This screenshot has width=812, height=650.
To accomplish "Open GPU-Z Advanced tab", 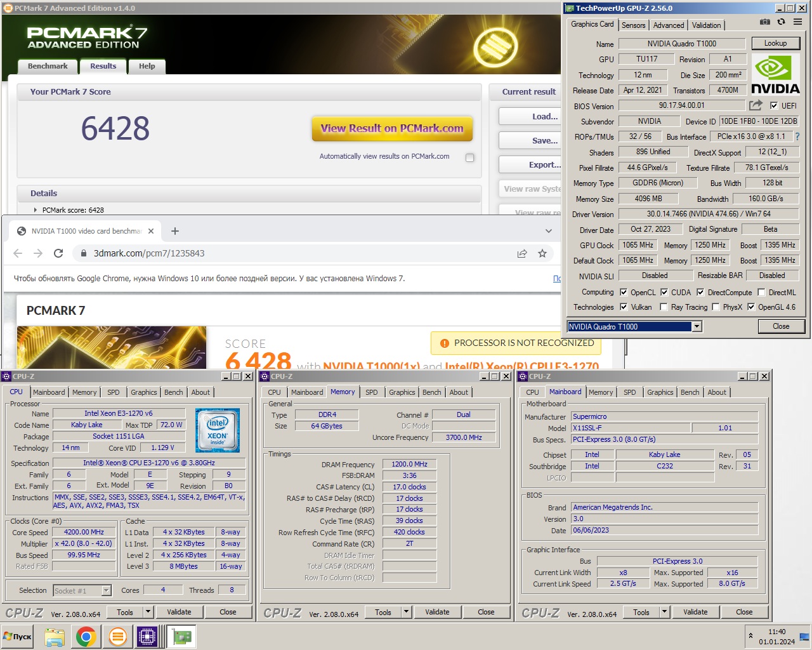I will pyautogui.click(x=669, y=25).
